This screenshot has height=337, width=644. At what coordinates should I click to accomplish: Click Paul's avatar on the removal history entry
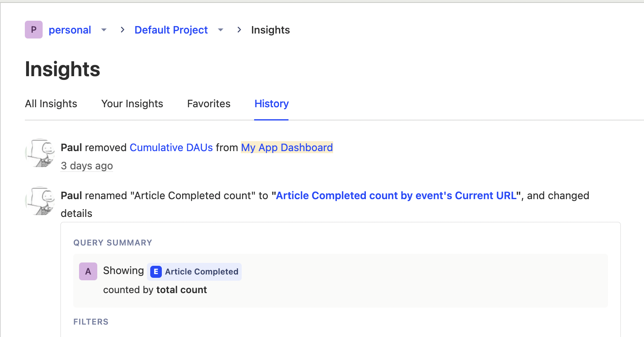point(40,153)
